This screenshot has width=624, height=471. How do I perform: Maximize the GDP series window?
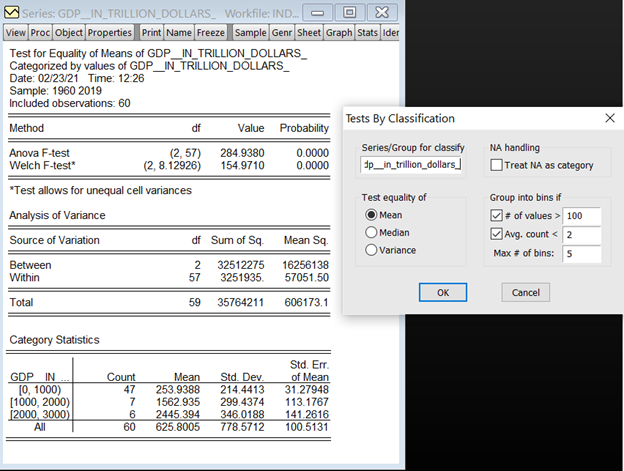(349, 13)
